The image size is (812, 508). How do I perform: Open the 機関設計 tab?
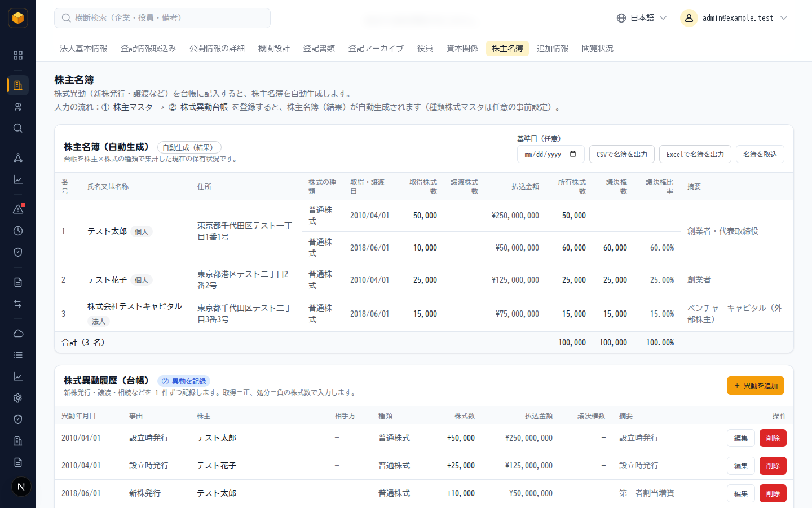(274, 49)
